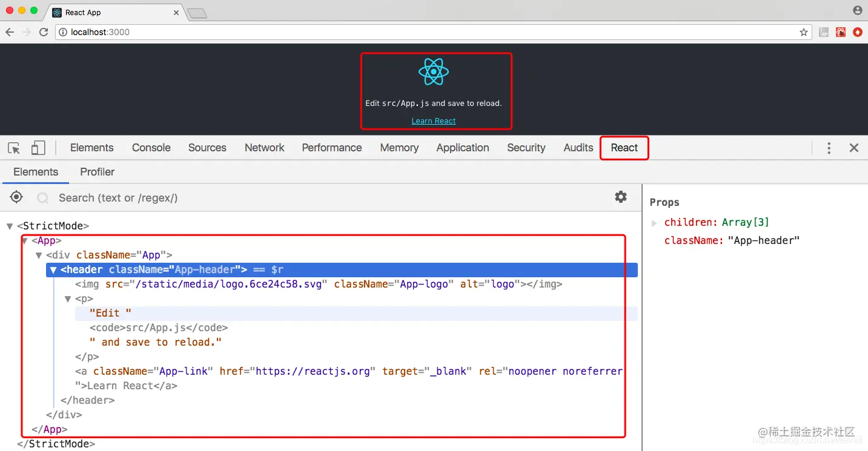868x451 pixels.
Task: Collapse the div className App node
Action: pos(39,255)
